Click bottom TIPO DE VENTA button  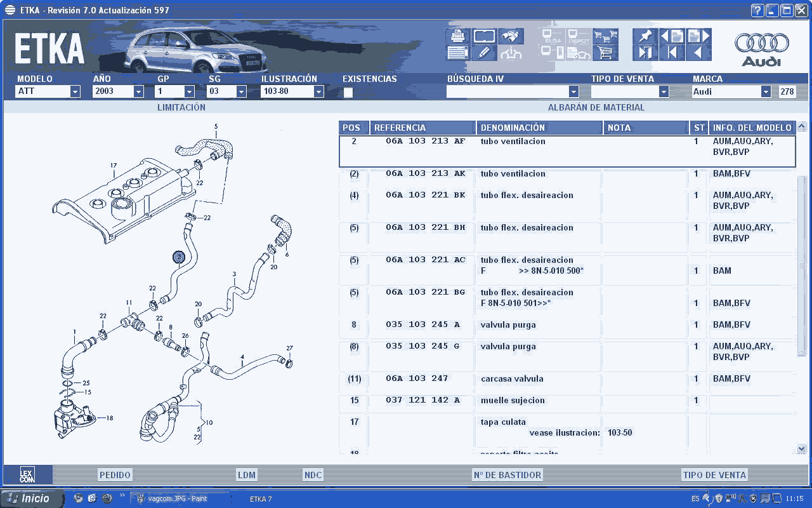pyautogui.click(x=715, y=475)
